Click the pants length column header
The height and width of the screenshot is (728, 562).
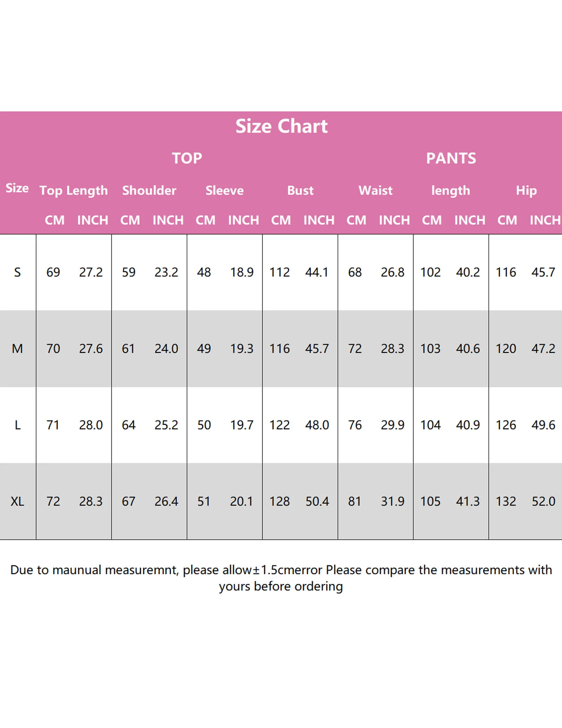point(451,191)
